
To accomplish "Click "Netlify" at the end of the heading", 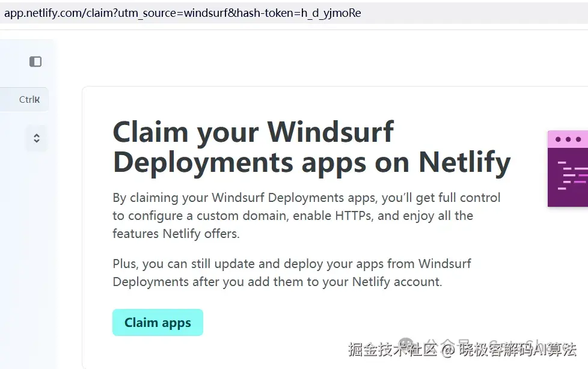I will pyautogui.click(x=464, y=161).
